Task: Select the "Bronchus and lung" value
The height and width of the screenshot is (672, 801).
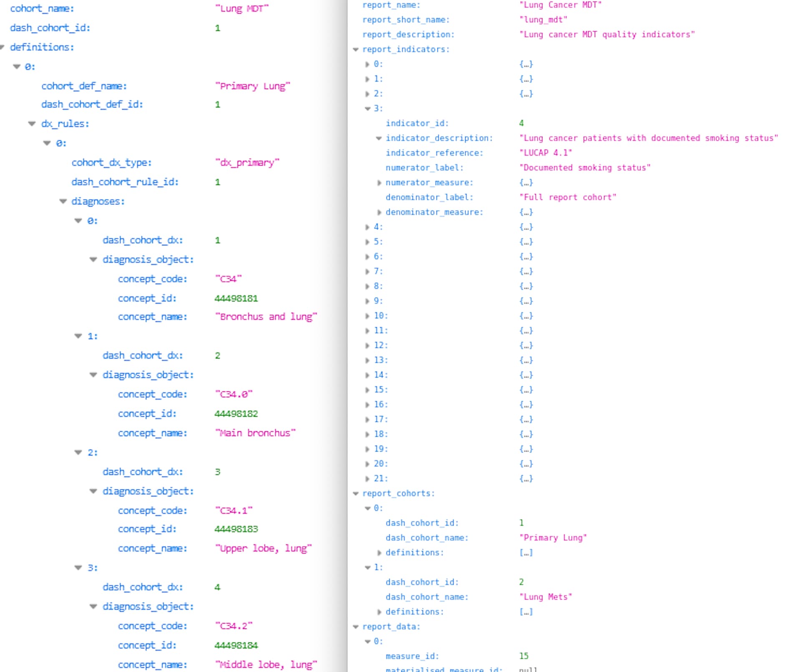Action: click(266, 317)
